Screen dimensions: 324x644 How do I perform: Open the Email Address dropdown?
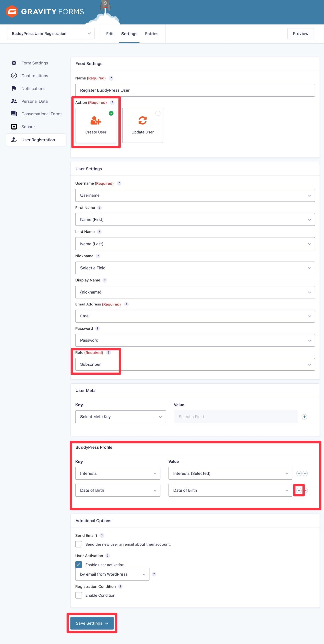pos(195,316)
